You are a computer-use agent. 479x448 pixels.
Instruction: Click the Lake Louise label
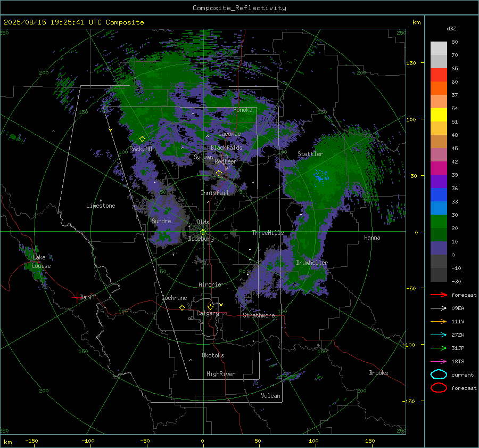41,262
